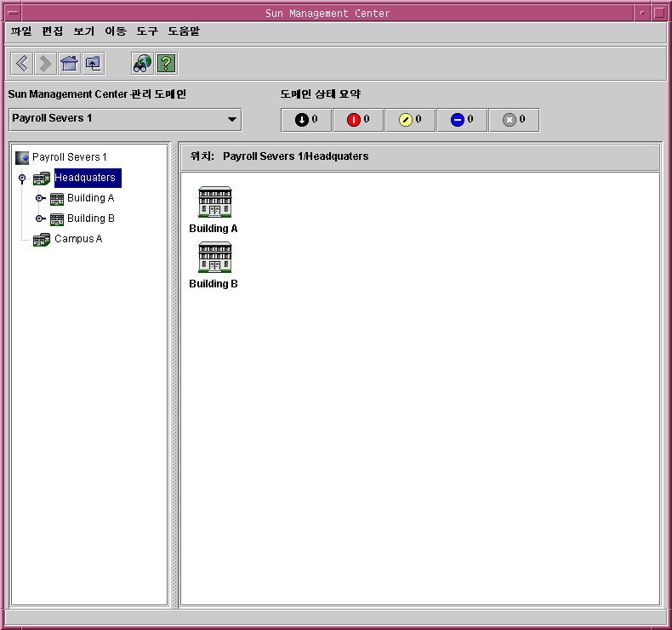Open help with the question mark icon

point(166,64)
